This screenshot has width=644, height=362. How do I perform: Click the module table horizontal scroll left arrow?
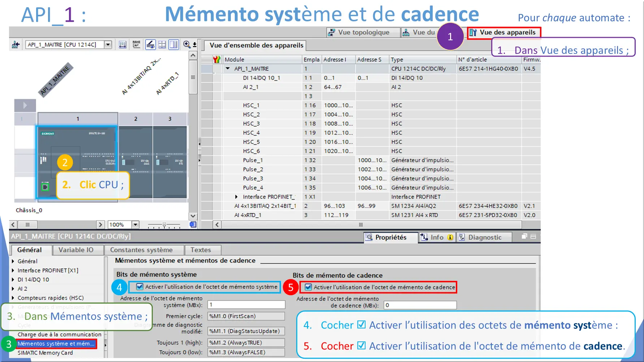217,224
